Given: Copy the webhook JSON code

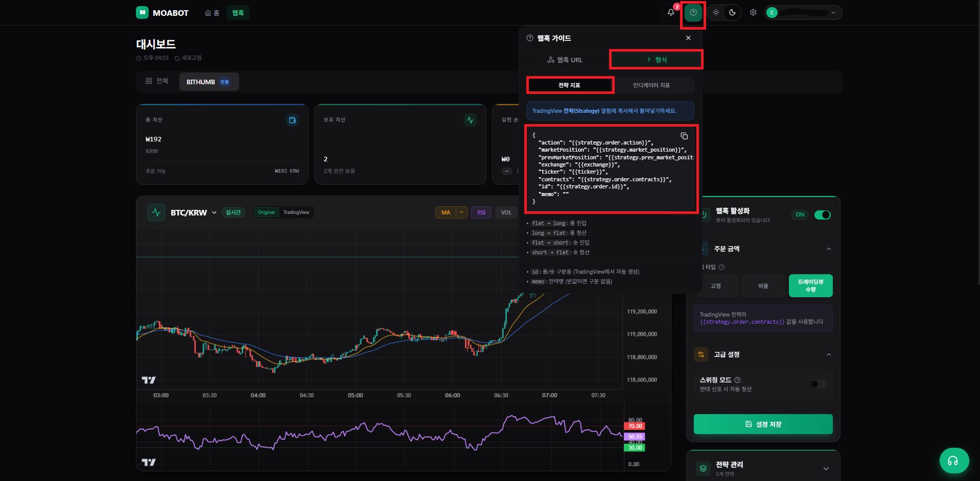Looking at the screenshot, I should click(x=684, y=136).
